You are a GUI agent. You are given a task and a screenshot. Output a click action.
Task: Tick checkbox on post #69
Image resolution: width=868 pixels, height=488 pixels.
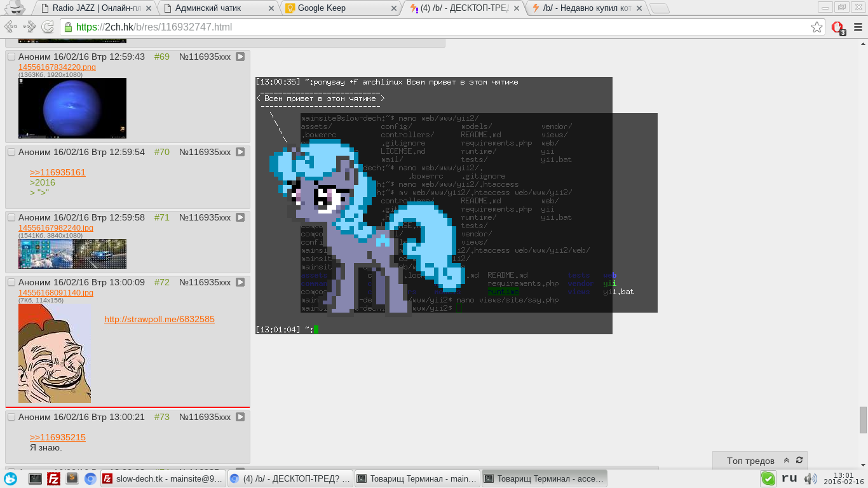click(11, 57)
